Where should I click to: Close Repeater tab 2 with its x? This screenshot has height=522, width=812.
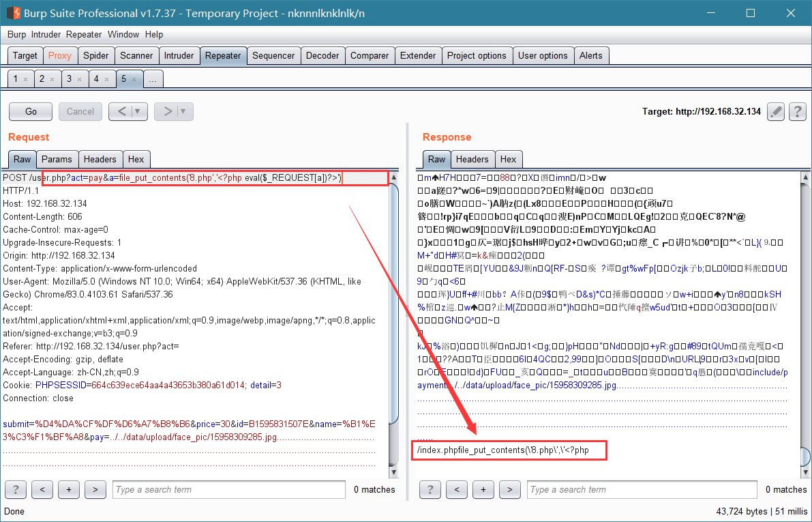point(52,79)
